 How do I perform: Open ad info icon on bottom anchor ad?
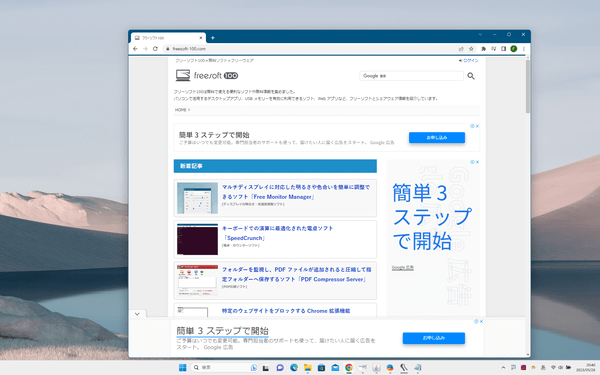click(x=476, y=321)
